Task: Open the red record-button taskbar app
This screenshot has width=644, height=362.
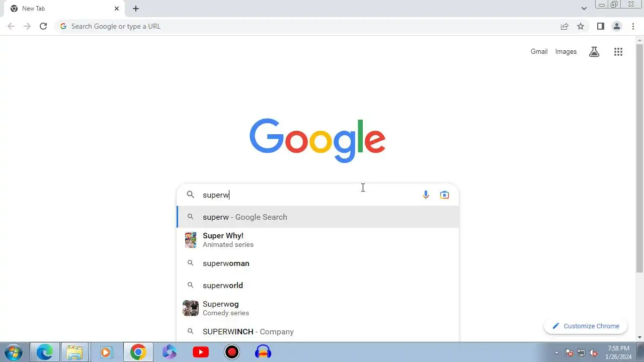Action: 232,352
